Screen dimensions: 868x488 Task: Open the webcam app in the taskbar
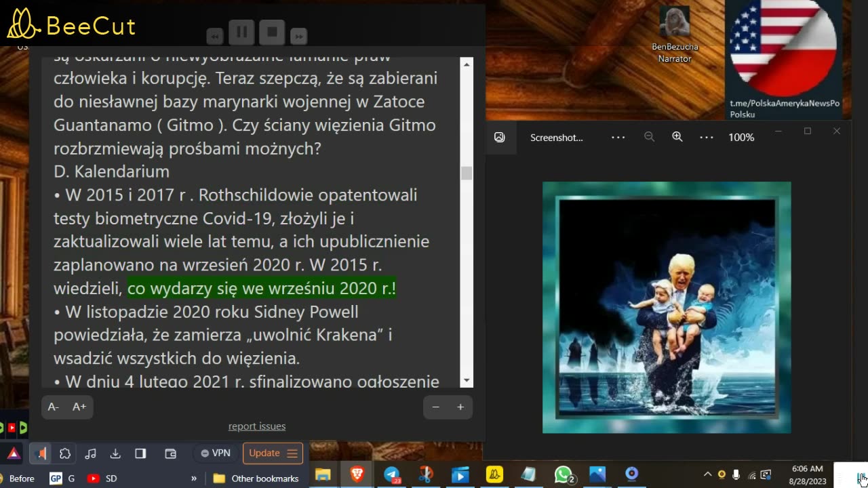pos(631,474)
